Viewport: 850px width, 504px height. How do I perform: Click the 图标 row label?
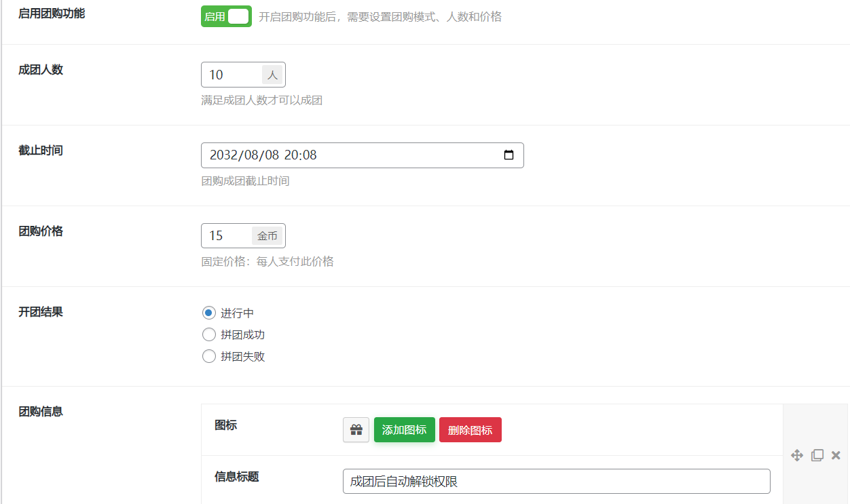(225, 425)
